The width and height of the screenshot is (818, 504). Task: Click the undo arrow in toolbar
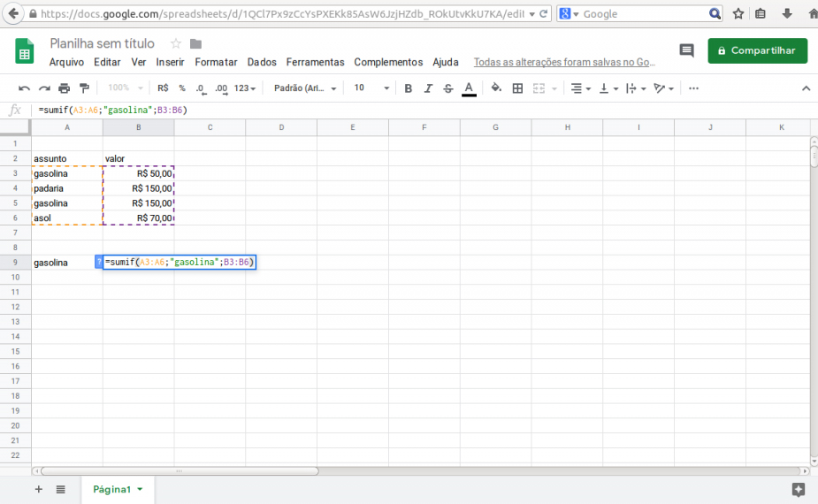tap(24, 88)
